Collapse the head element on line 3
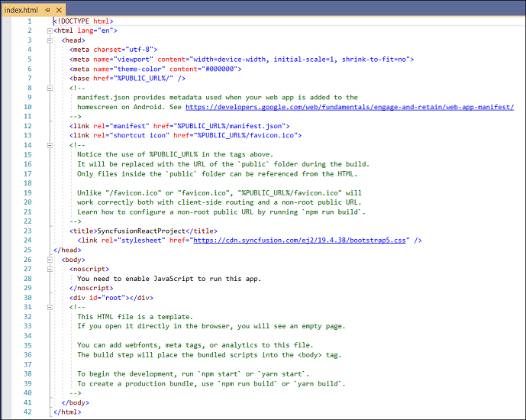The height and width of the screenshot is (420, 526). pyautogui.click(x=50, y=40)
